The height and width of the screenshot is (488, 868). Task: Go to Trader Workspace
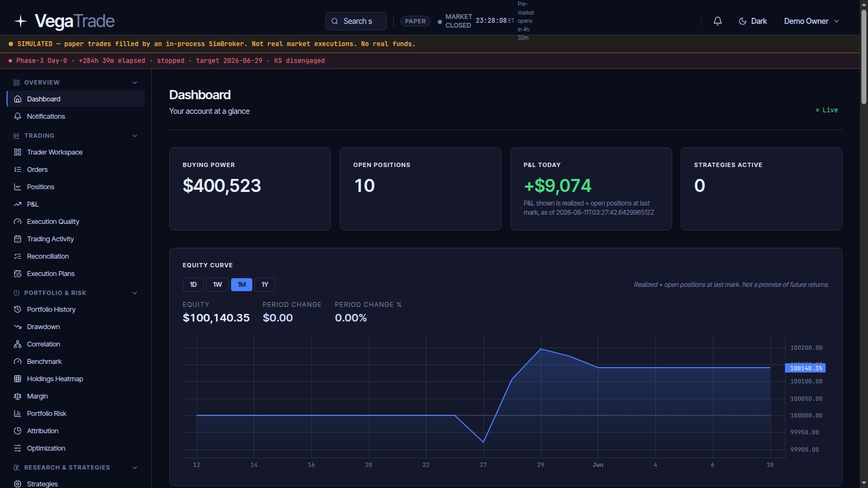[x=76, y=152]
